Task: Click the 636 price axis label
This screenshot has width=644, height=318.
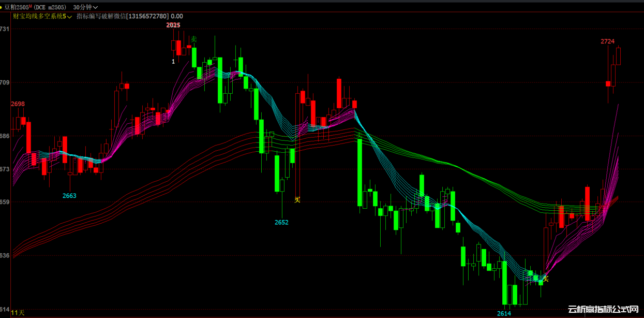Action: coord(5,255)
